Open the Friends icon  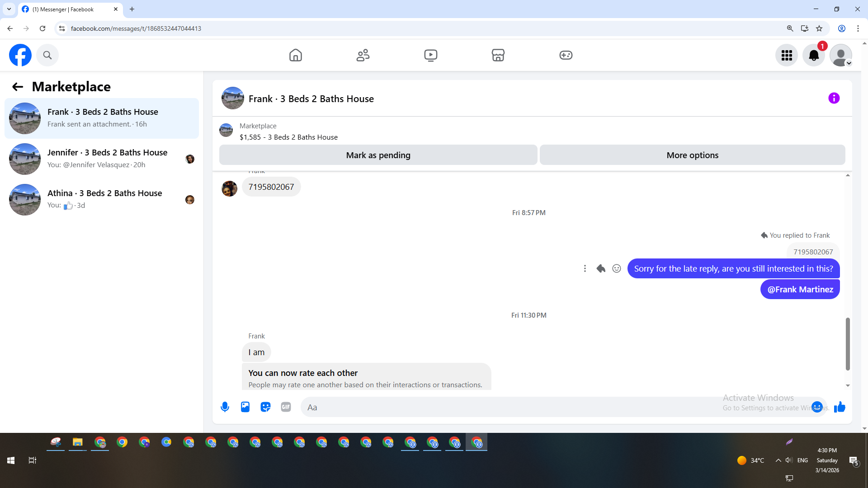point(363,55)
